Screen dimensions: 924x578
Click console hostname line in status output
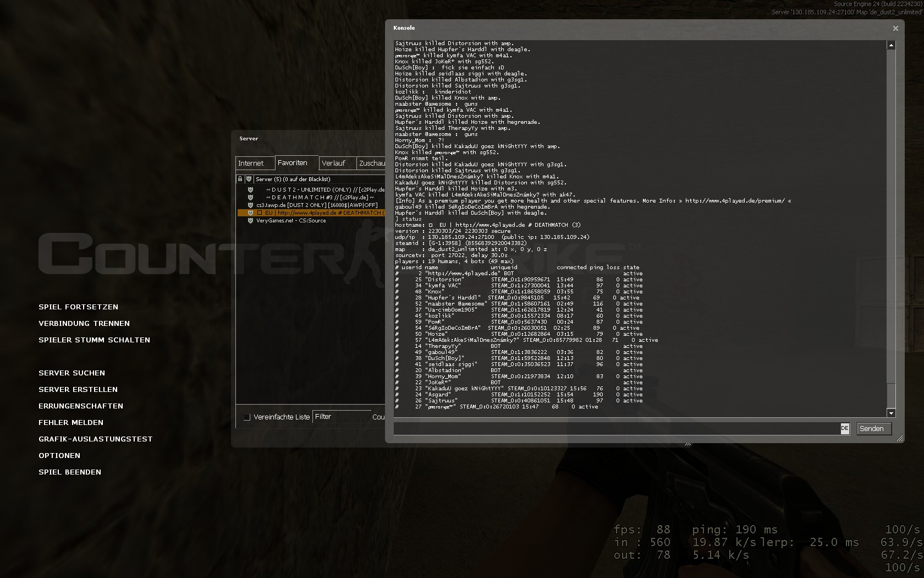pos(487,225)
